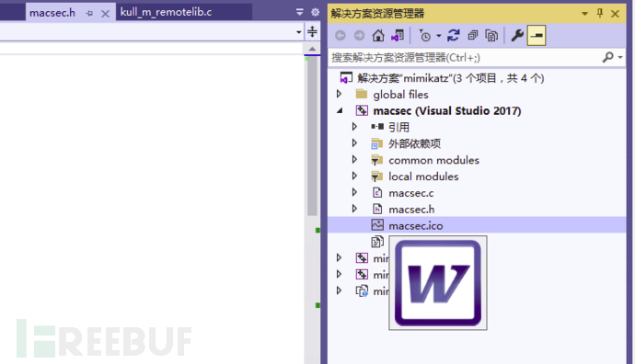Toggle auto-hide pin on Solution Explorer
This screenshot has height=364, width=635.
tap(600, 14)
